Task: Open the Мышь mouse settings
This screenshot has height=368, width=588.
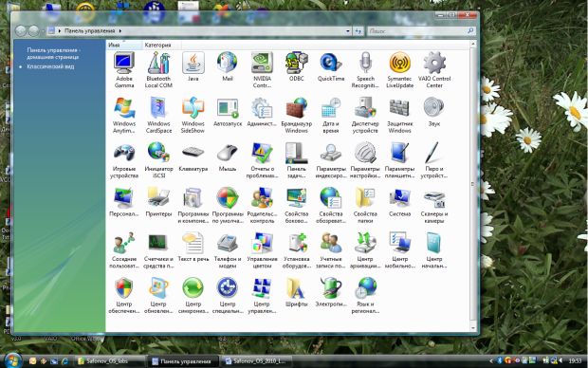Action: click(x=228, y=157)
